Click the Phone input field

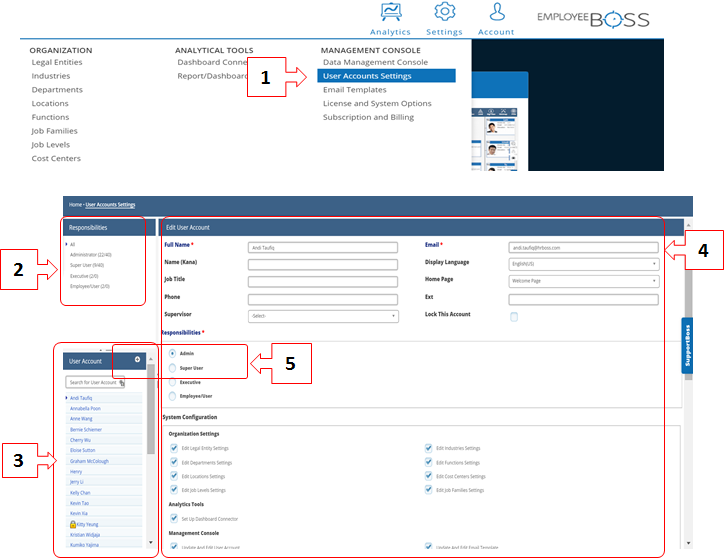323,299
